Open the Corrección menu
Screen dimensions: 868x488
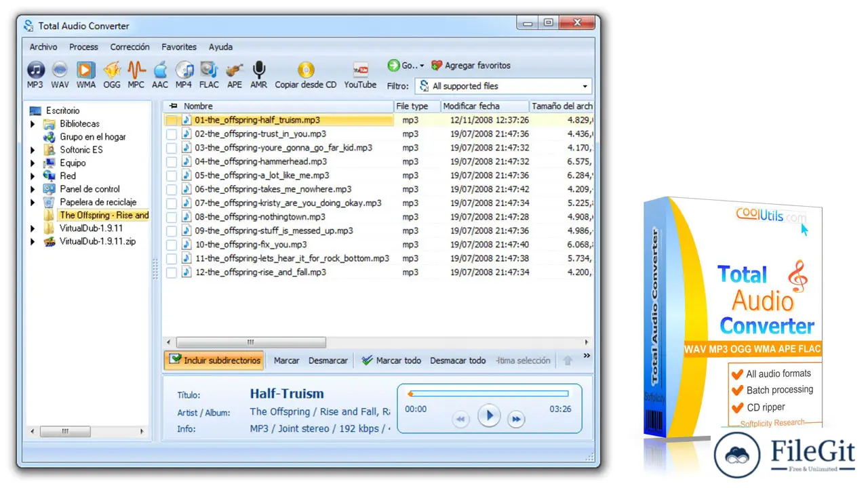pyautogui.click(x=130, y=47)
